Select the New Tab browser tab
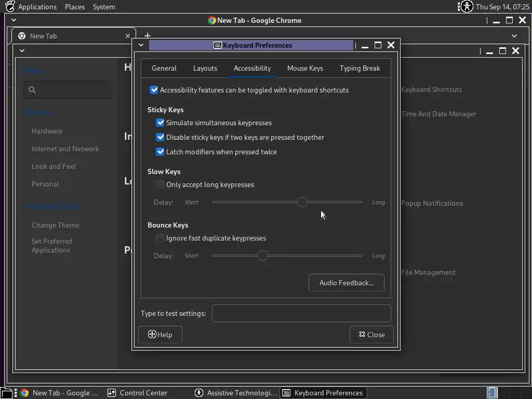This screenshot has height=399, width=532. tap(74, 36)
